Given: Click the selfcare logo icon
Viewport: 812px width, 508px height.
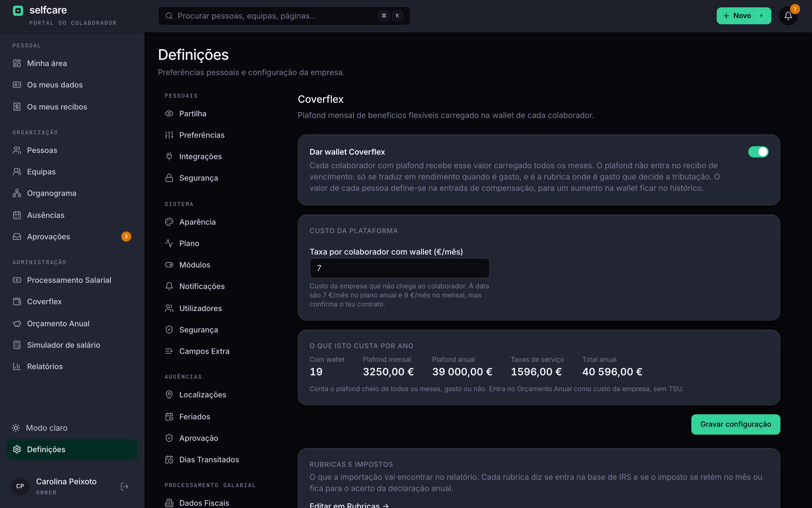Looking at the screenshot, I should 18,11.
